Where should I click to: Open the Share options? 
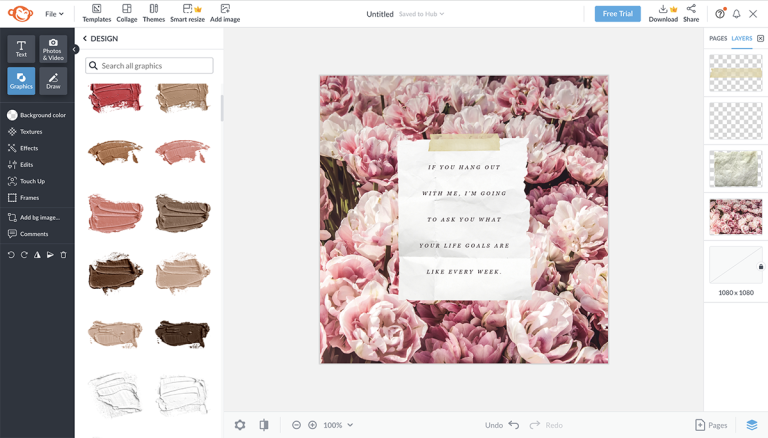(691, 13)
